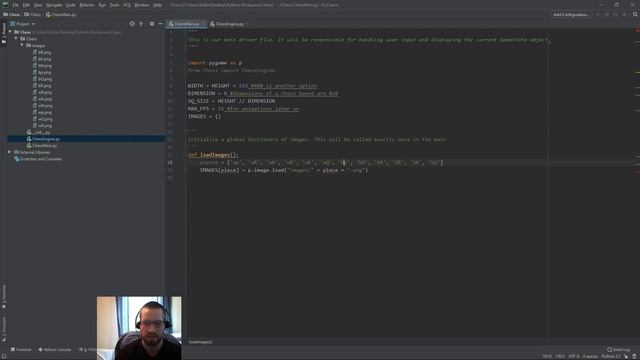Click the expand/collapse all icon in the Project panel
Screen dimensions: 640x360
(x=141, y=24)
